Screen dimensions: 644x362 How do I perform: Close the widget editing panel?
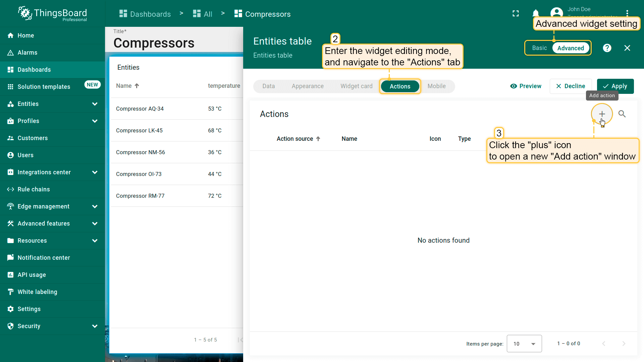[x=627, y=48]
